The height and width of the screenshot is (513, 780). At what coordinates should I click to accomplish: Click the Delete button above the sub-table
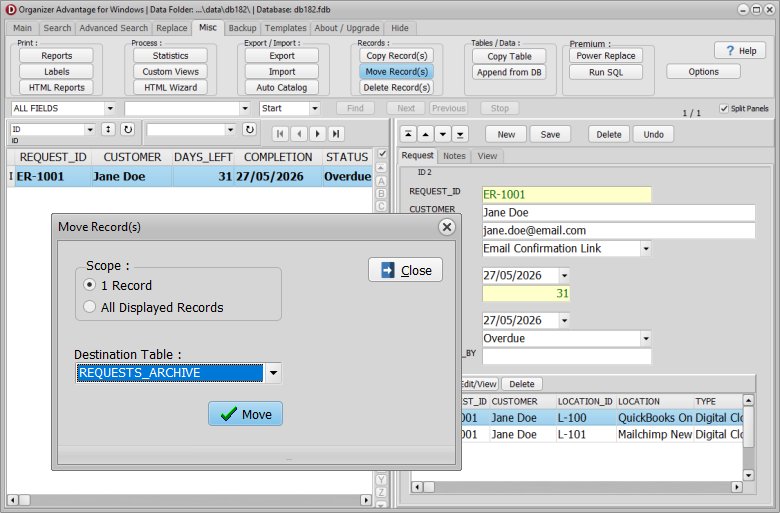(521, 384)
